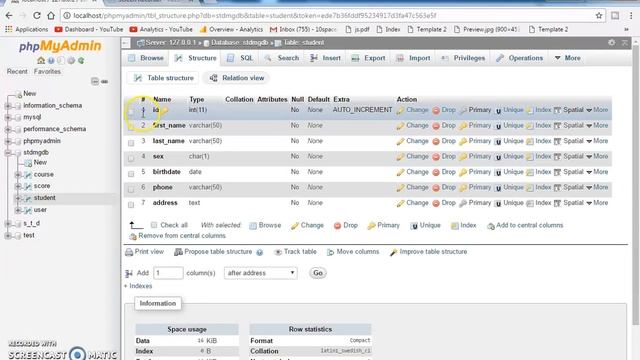Open the after address position dropdown
Image resolution: width=640 pixels, height=360 pixels.
(x=260, y=273)
